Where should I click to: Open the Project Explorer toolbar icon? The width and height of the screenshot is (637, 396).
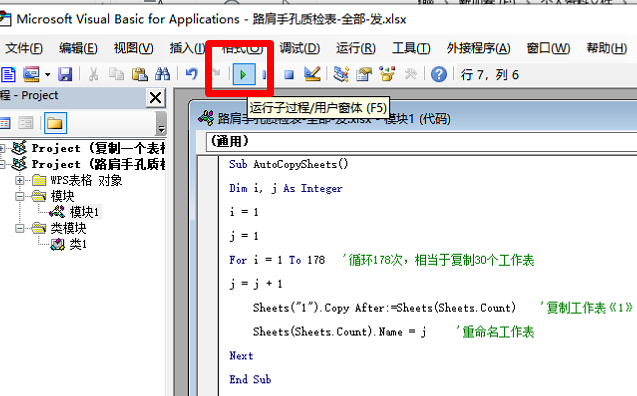(341, 74)
